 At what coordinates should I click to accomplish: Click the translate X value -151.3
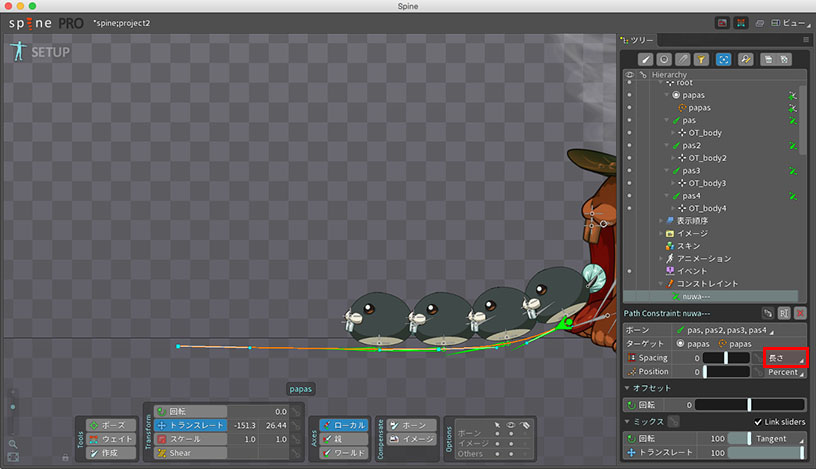pos(245,425)
